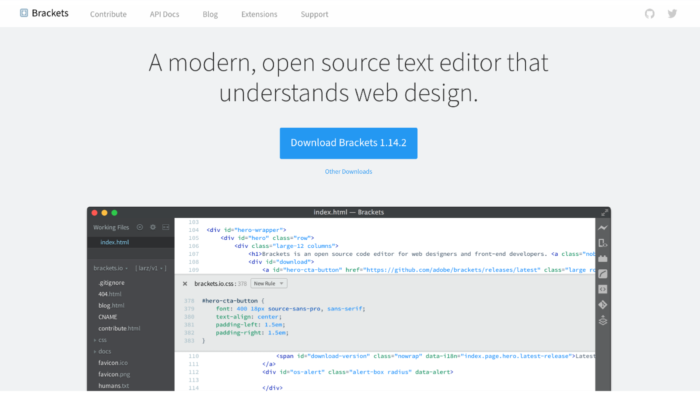Select the blog.html file
The height and width of the screenshot is (420, 700).
tap(111, 306)
